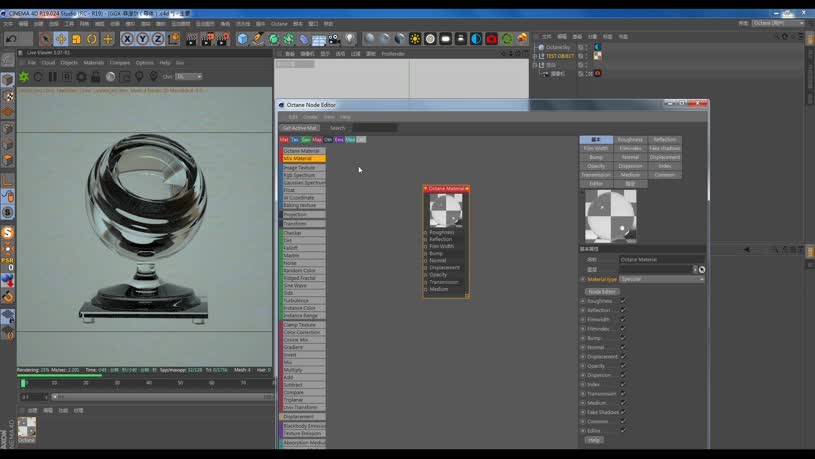Pause rendering in Live Viewer

coord(52,77)
